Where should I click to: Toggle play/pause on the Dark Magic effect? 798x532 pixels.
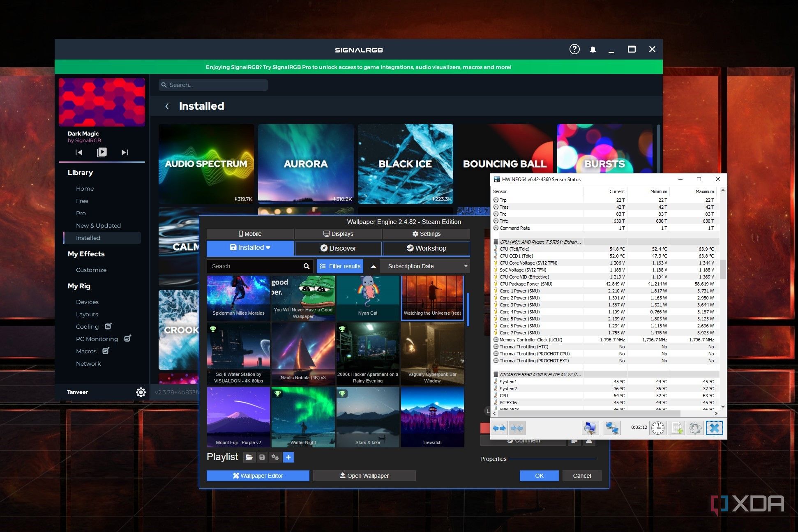coord(101,152)
